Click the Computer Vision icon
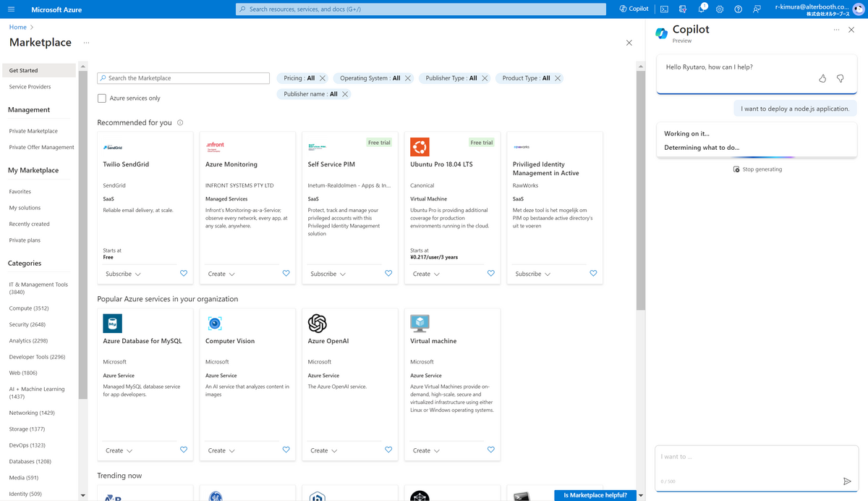This screenshot has width=868, height=501. pyautogui.click(x=215, y=323)
